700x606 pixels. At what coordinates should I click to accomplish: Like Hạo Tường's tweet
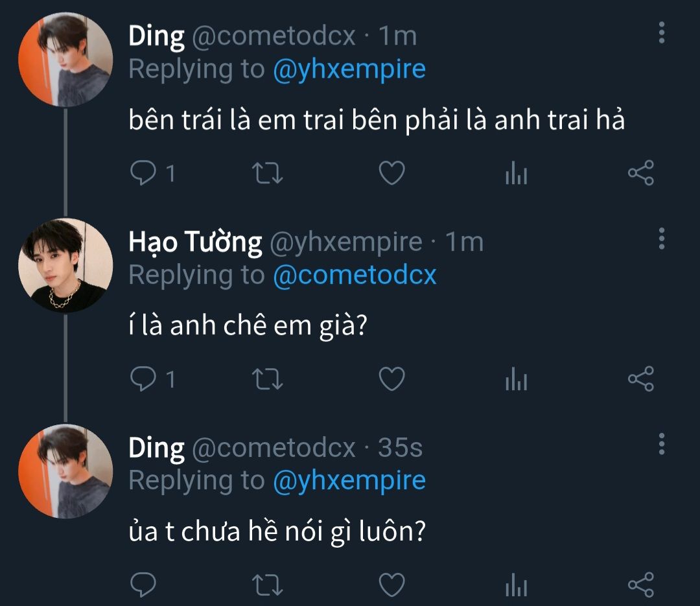(391, 379)
